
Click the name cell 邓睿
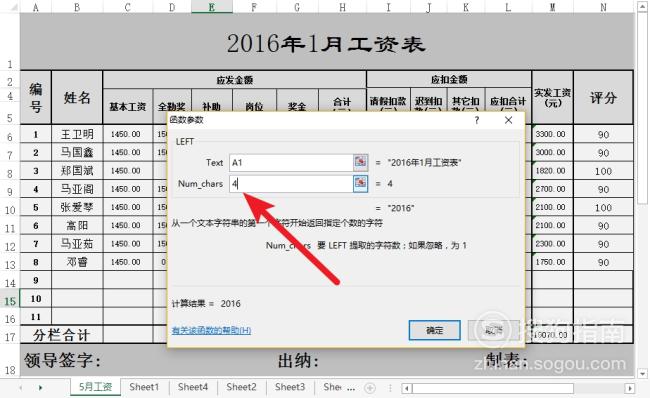tap(77, 262)
